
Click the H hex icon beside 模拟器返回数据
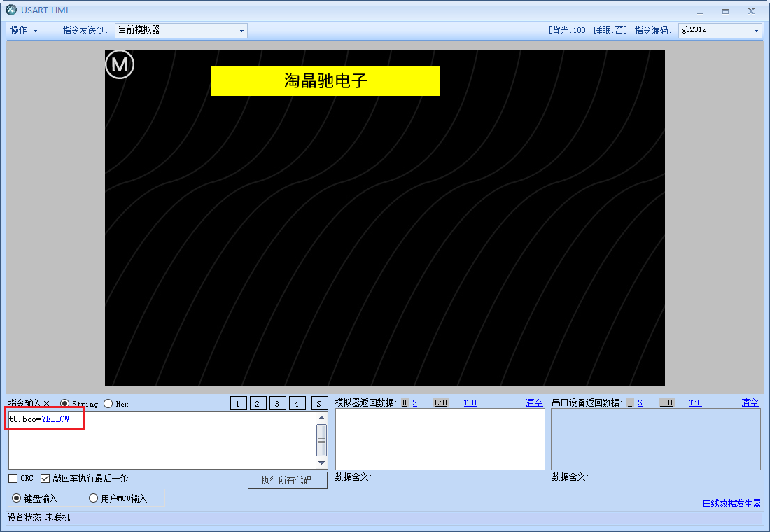click(403, 402)
